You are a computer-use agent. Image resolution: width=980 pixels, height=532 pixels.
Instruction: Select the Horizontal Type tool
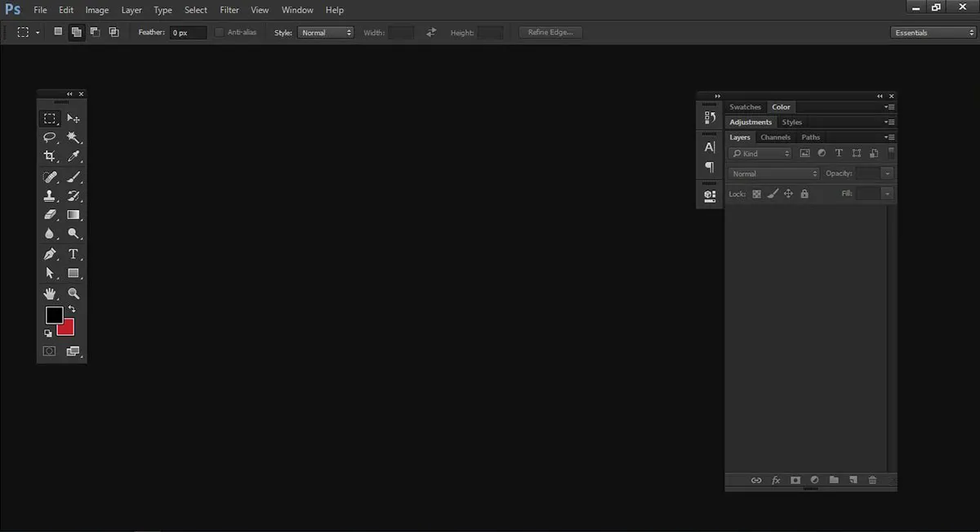point(73,254)
